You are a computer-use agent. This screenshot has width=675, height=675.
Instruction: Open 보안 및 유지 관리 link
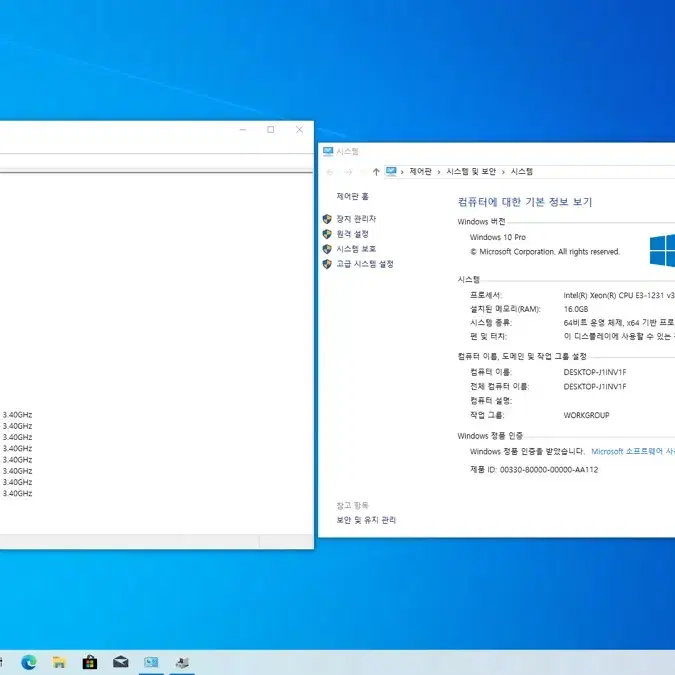pyautogui.click(x=366, y=520)
